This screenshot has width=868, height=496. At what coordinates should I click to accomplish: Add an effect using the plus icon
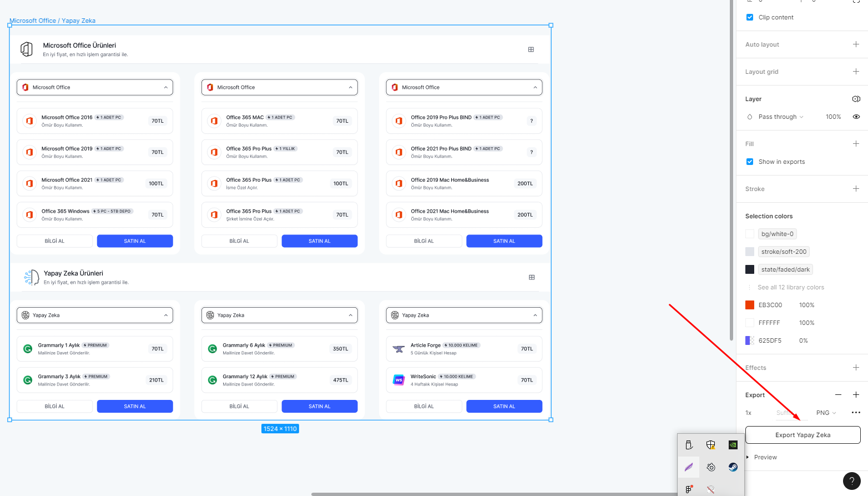[x=856, y=368]
